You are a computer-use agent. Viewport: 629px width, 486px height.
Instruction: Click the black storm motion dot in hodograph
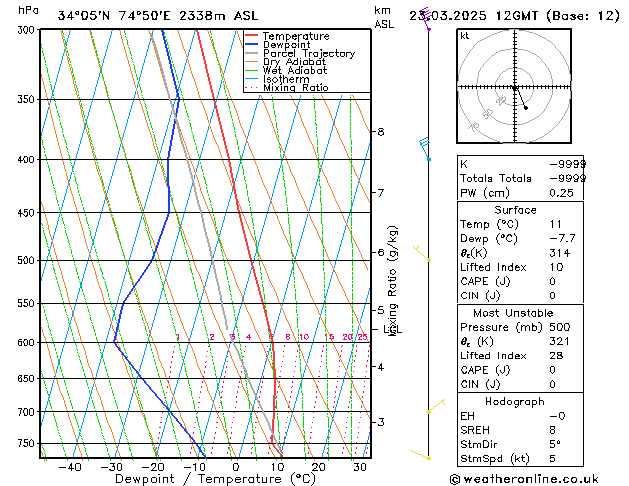point(525,107)
